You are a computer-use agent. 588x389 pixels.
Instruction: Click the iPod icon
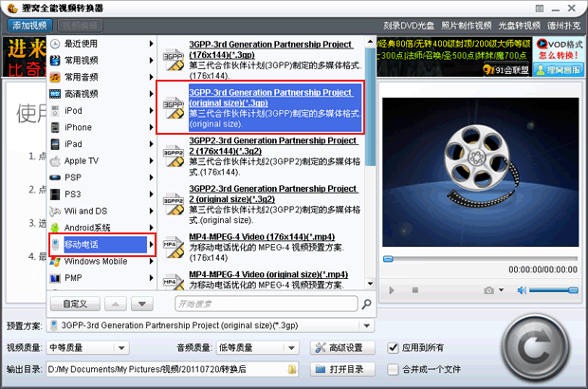(55, 111)
